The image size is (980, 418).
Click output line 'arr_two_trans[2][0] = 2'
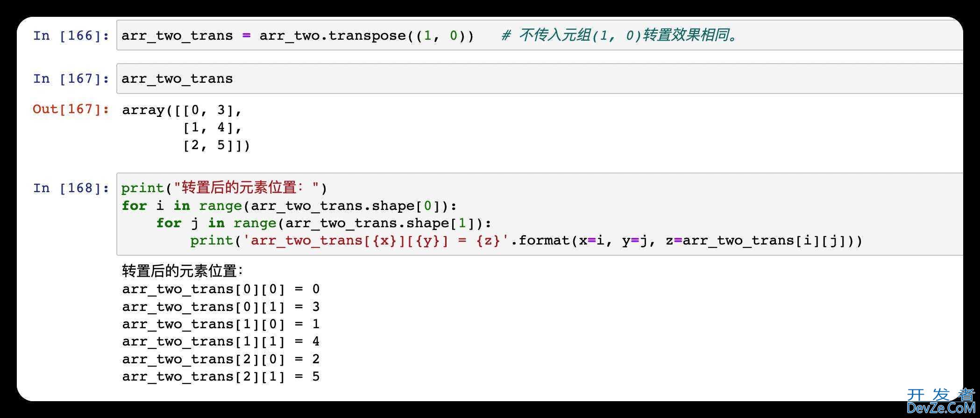coord(221,359)
